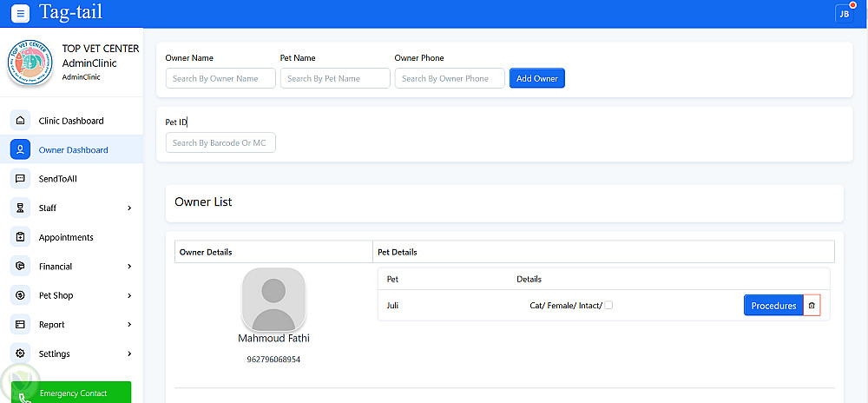The width and height of the screenshot is (868, 403).
Task: Expand the Settings submenu chevron
Action: (x=129, y=353)
